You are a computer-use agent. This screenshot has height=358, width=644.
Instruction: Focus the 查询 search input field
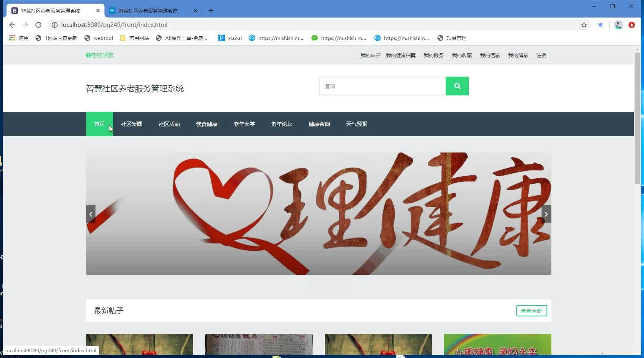click(x=382, y=86)
